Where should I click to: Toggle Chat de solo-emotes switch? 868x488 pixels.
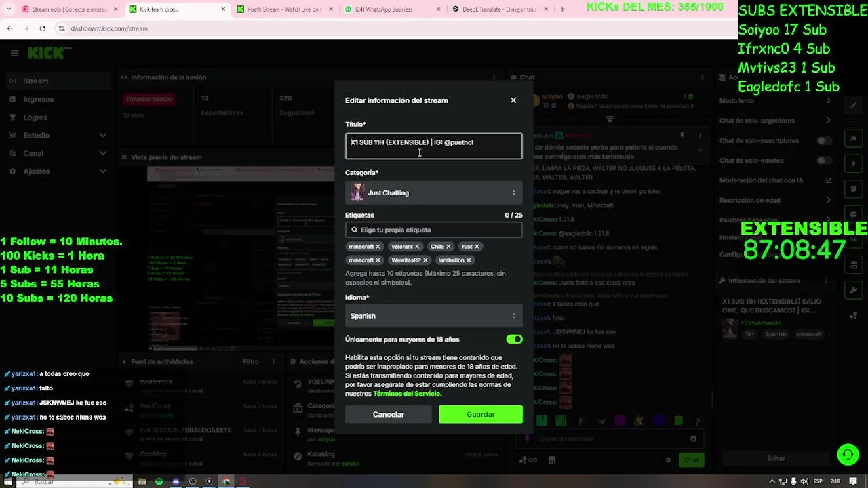point(824,161)
